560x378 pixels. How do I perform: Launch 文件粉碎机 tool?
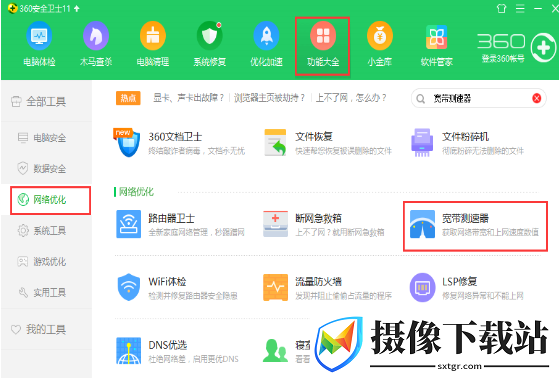pyautogui.click(x=468, y=143)
